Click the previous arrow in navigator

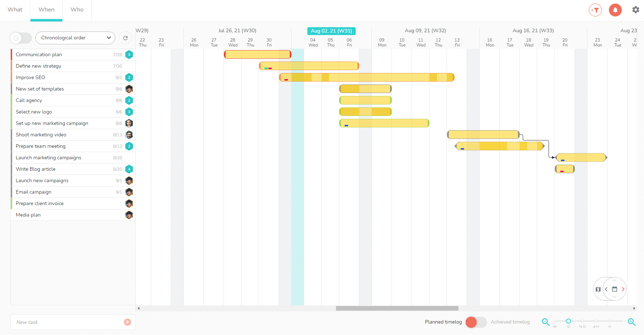click(606, 289)
